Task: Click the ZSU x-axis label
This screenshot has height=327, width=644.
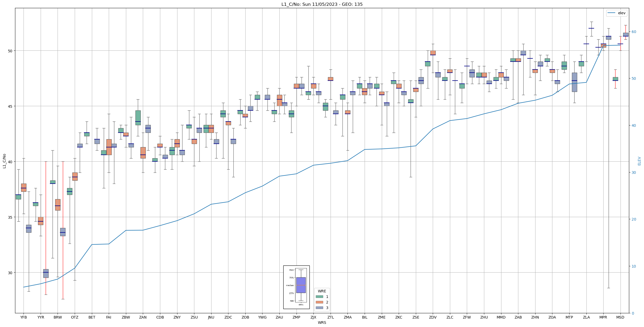Action: tap(194, 317)
